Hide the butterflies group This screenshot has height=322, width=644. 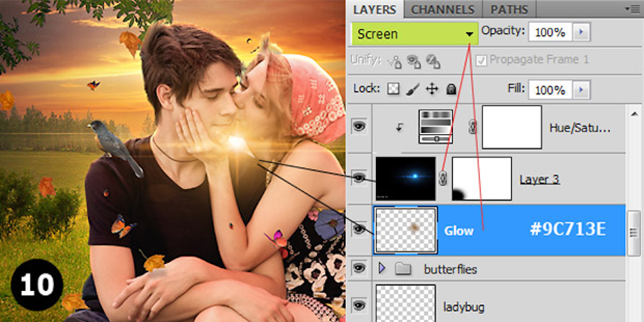pyautogui.click(x=359, y=269)
